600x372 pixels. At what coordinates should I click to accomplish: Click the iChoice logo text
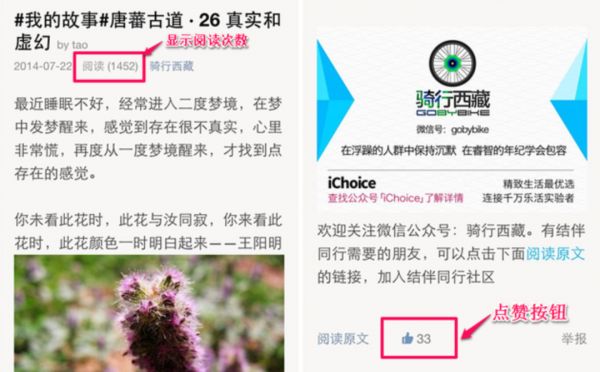point(352,183)
